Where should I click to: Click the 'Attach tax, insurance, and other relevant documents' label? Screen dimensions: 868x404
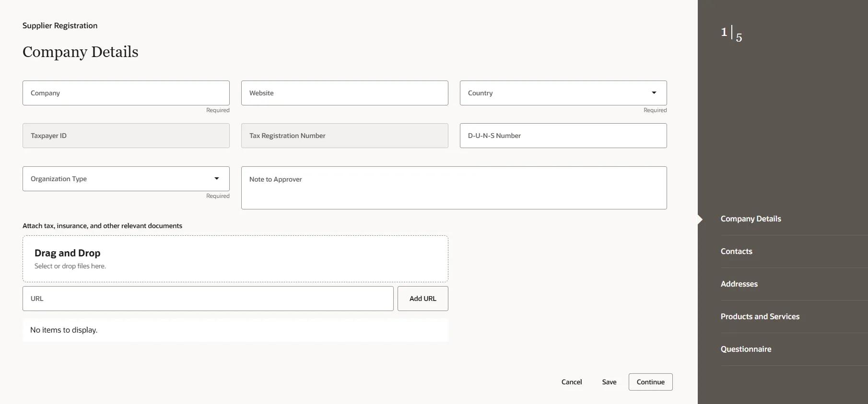click(x=102, y=226)
